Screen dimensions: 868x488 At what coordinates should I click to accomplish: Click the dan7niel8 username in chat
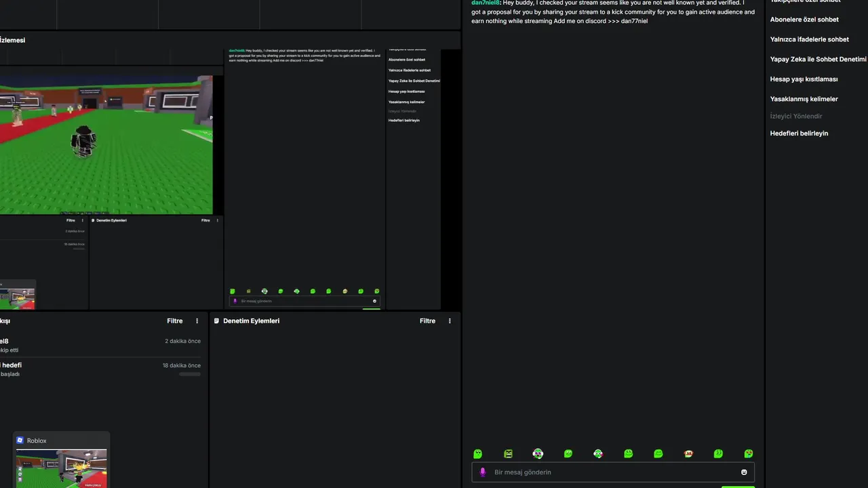pos(486,3)
